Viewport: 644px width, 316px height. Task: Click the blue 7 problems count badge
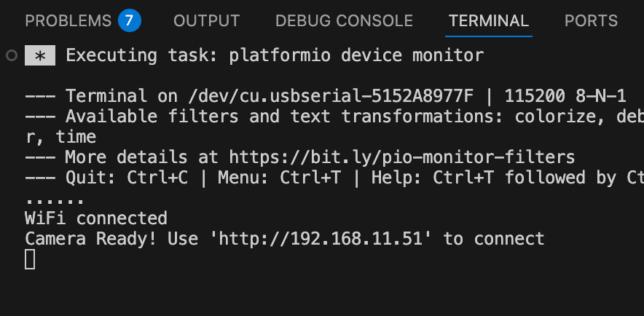130,20
